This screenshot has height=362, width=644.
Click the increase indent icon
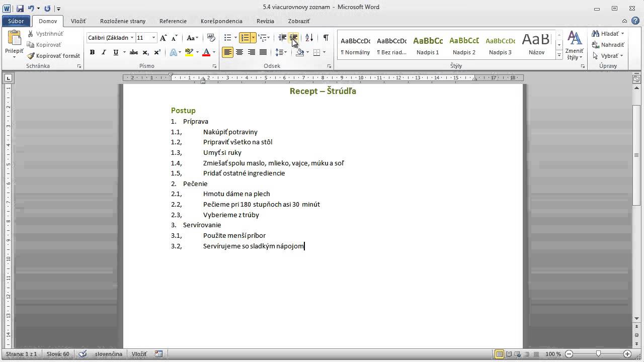[294, 38]
